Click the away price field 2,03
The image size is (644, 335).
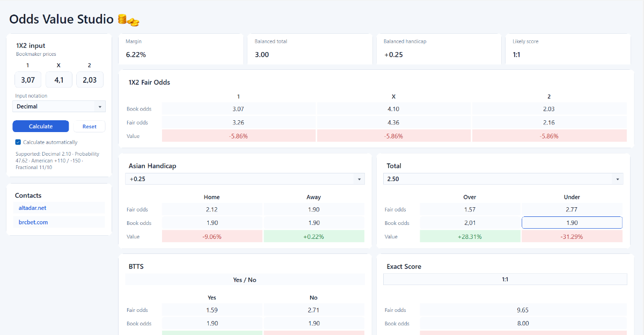90,80
